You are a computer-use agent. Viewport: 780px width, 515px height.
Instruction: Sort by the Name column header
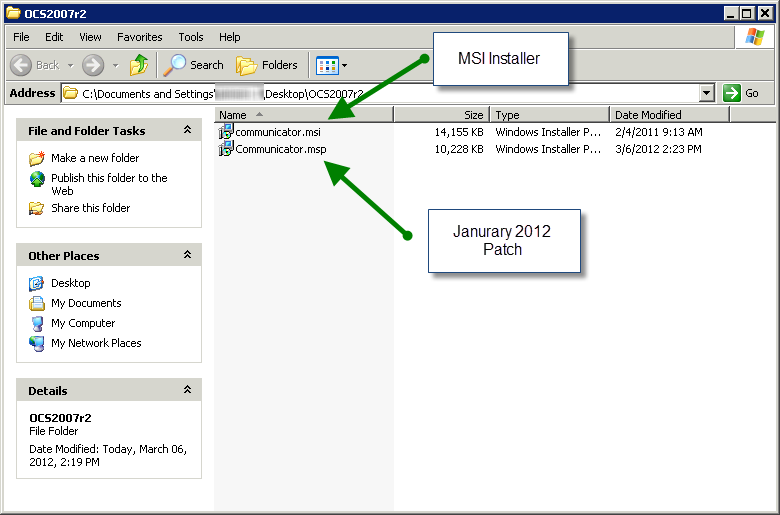pyautogui.click(x=304, y=115)
